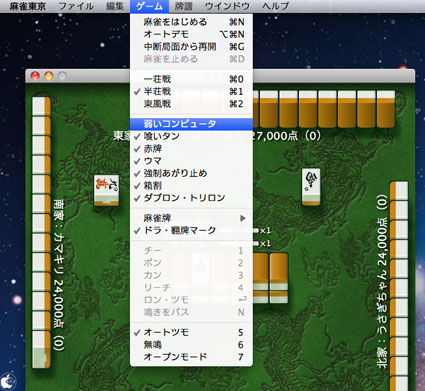Toggle the オートツモ option

click(191, 332)
